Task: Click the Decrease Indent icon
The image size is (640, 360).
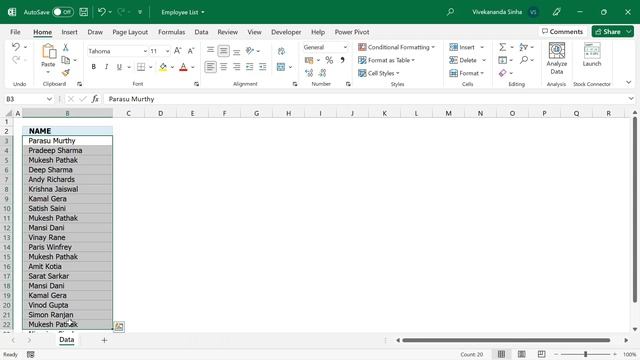Action: [x=249, y=67]
